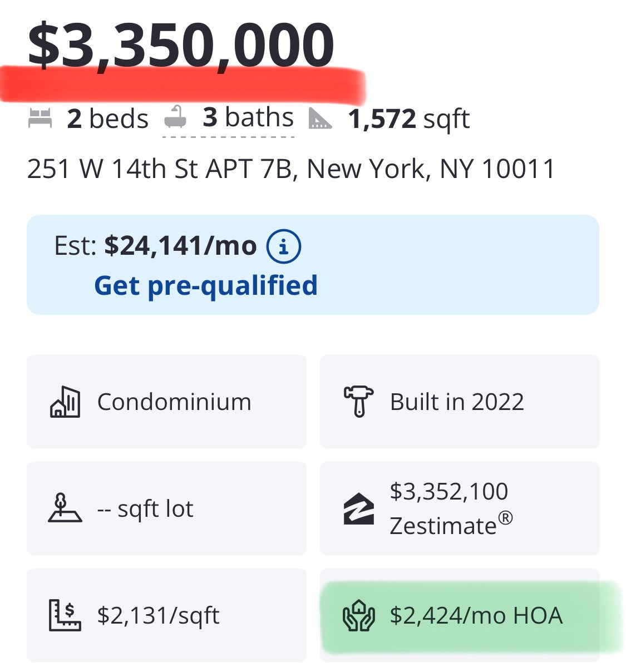Viewport: 626px width, 672px height.
Task: Click the Zillow logo icon by Zestimate
Action: coord(359,508)
